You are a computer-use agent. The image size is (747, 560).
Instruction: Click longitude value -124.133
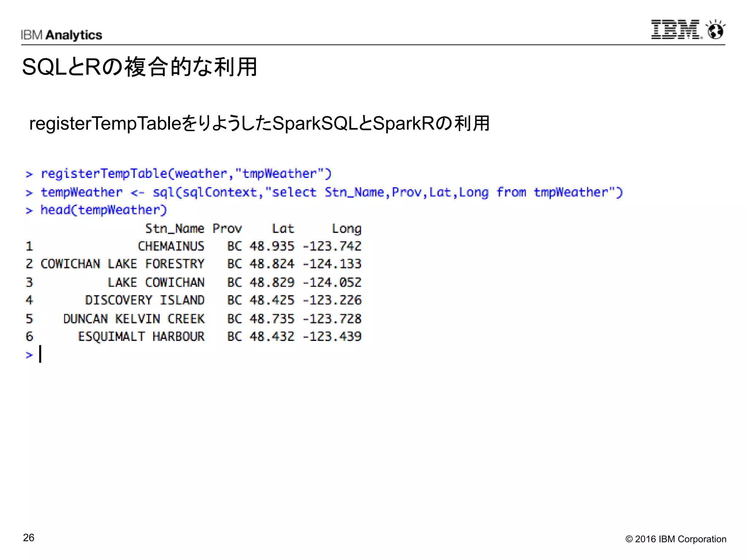(x=332, y=264)
